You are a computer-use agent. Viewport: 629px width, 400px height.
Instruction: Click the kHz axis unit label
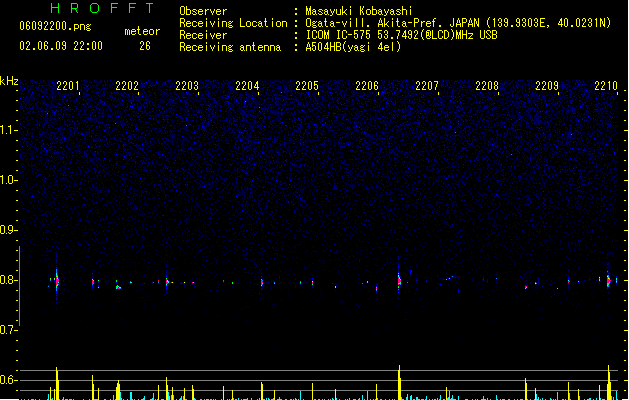pos(9,81)
